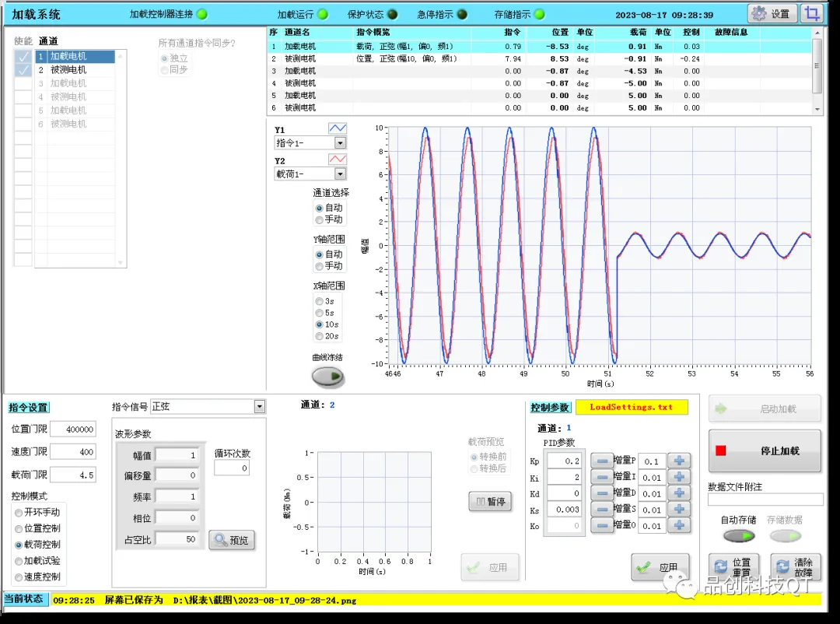
Task: Click the red square 停止加载 button
Action: [x=765, y=450]
